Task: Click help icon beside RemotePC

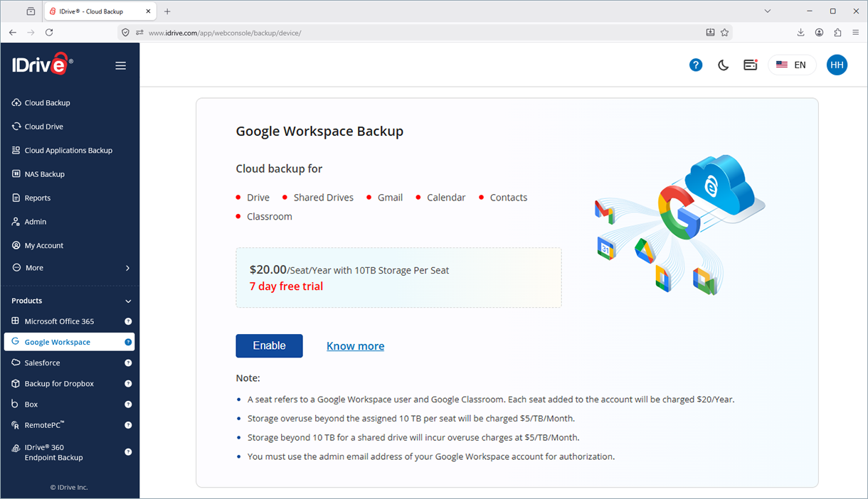Action: (x=128, y=425)
